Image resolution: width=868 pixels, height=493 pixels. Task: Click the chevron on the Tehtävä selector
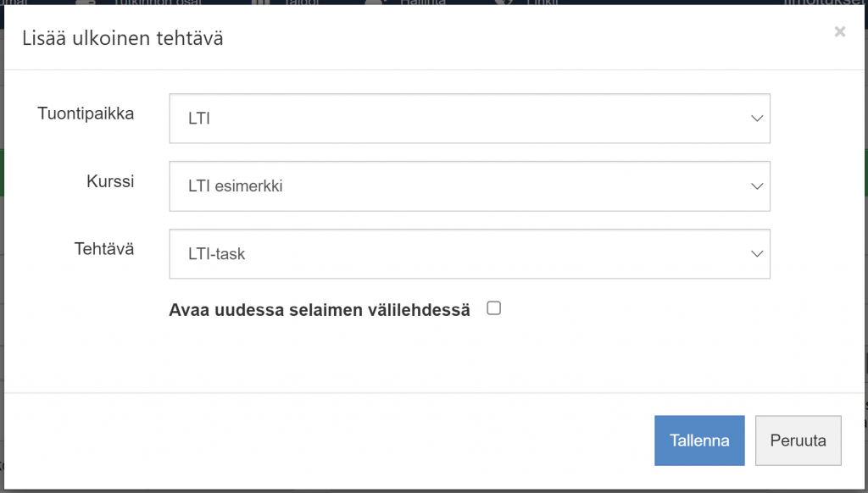click(757, 254)
